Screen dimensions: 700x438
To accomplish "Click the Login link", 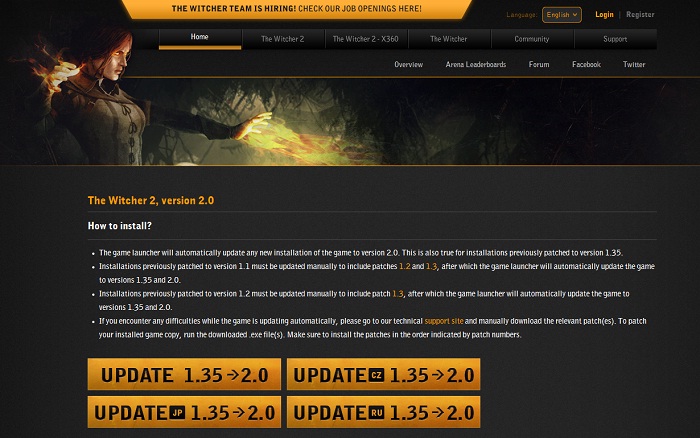I will [604, 15].
